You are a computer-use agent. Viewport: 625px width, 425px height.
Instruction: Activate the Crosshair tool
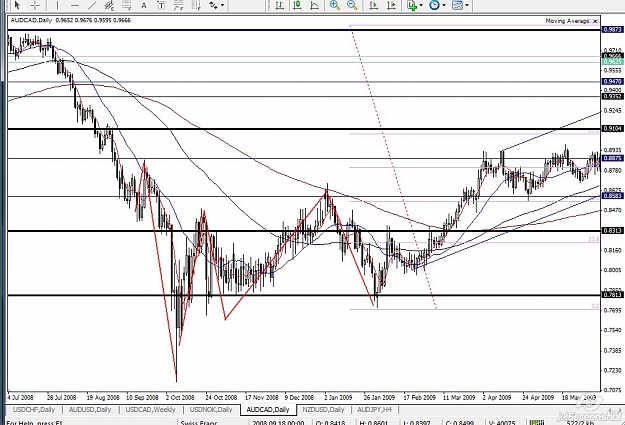click(35, 5)
